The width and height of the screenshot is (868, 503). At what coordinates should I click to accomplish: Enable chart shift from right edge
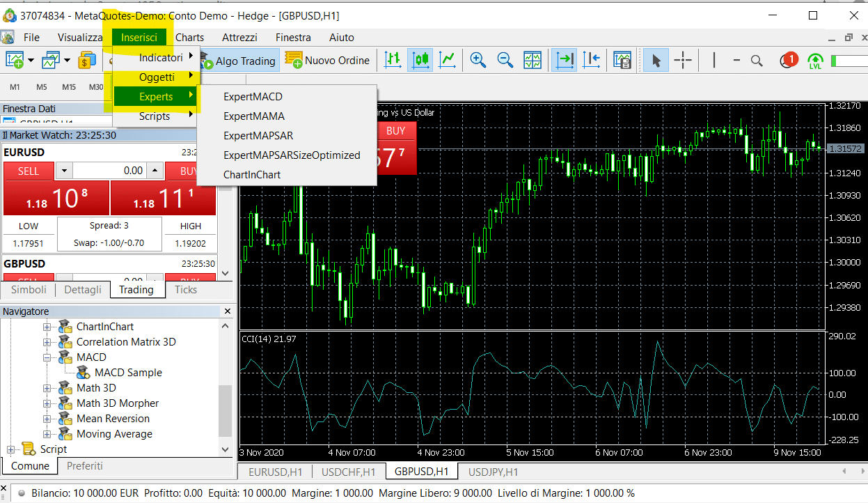592,61
